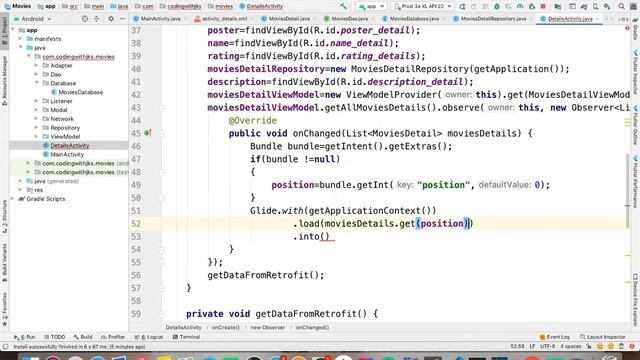Open Project panel settings gear
The width and height of the screenshot is (640, 360).
[111, 19]
